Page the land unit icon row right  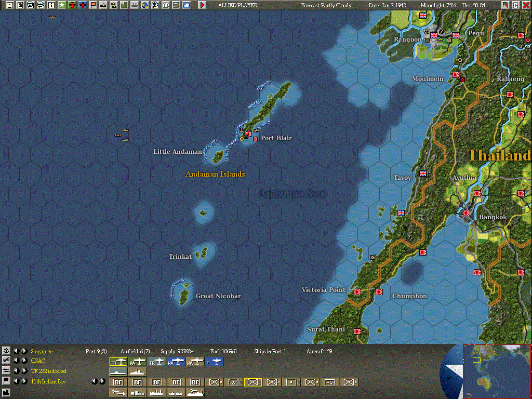pyautogui.click(x=102, y=381)
